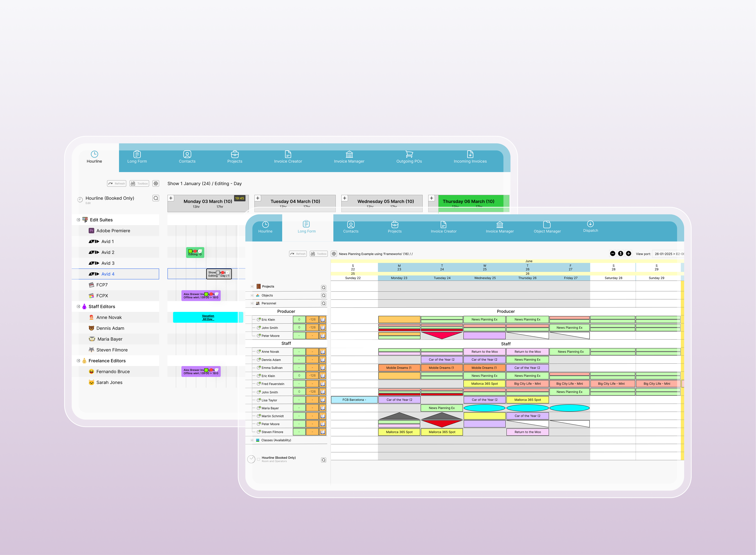756x555 pixels.
Task: Click settings gear beside News Planning title
Action: pyautogui.click(x=334, y=254)
